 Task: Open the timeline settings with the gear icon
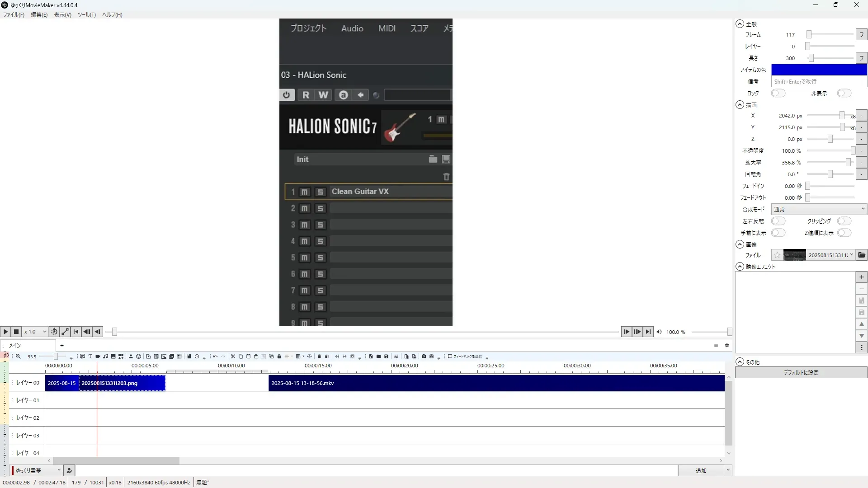coord(727,345)
